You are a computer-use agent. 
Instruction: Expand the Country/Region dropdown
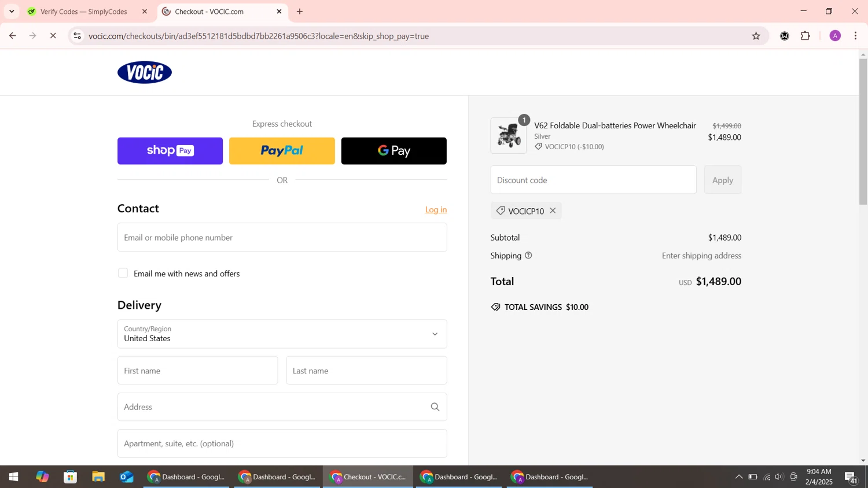(282, 334)
